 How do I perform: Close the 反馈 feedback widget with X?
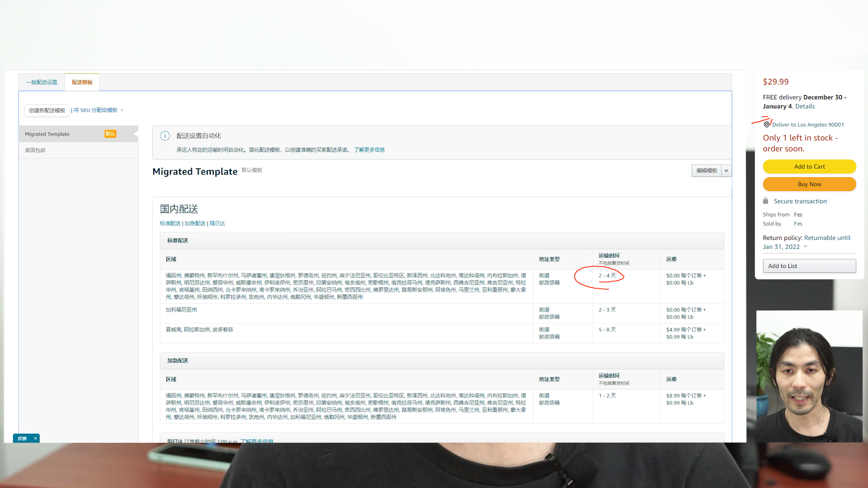pos(35,438)
